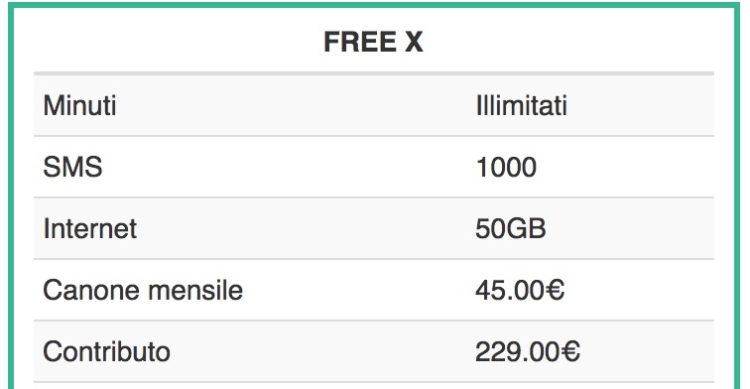Click the euro sign after 229.00
Viewport: 750px width, 389px height.
click(x=571, y=352)
